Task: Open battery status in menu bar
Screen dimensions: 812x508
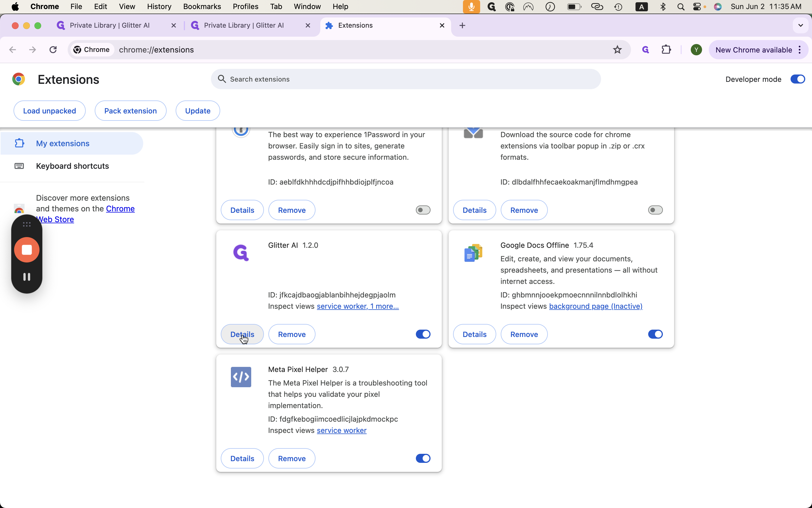Action: click(x=574, y=7)
